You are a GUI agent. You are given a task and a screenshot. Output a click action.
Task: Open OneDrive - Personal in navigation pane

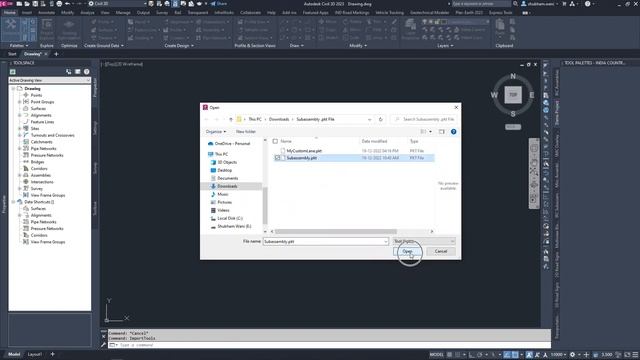click(229, 144)
